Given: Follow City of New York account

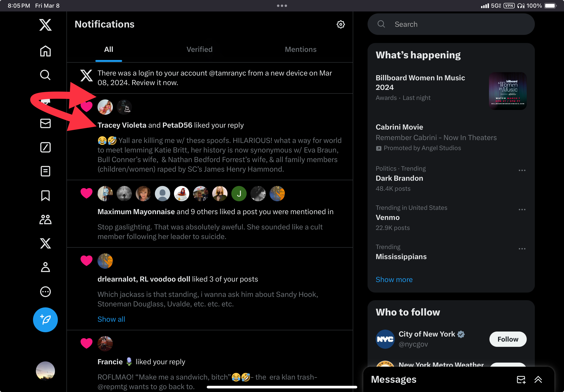Looking at the screenshot, I should coord(508,339).
